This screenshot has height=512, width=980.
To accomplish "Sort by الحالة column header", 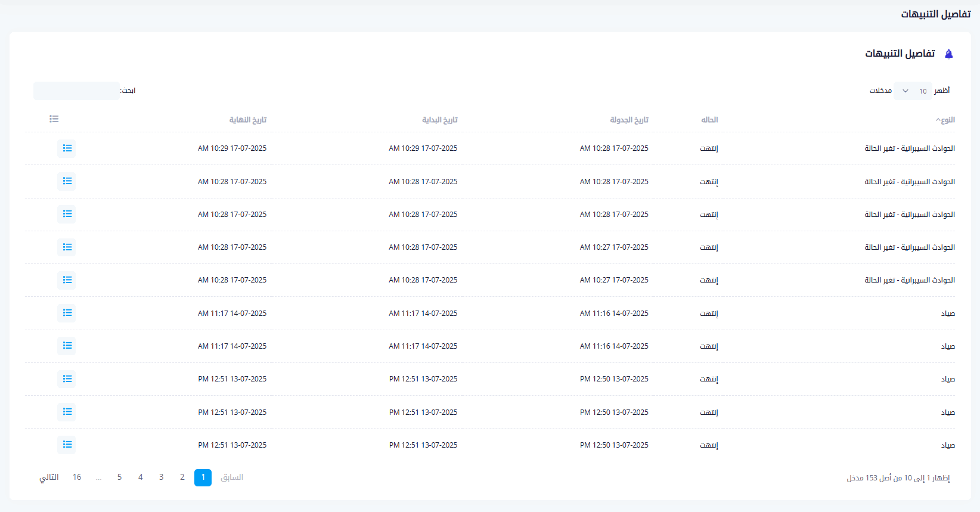I will point(709,120).
